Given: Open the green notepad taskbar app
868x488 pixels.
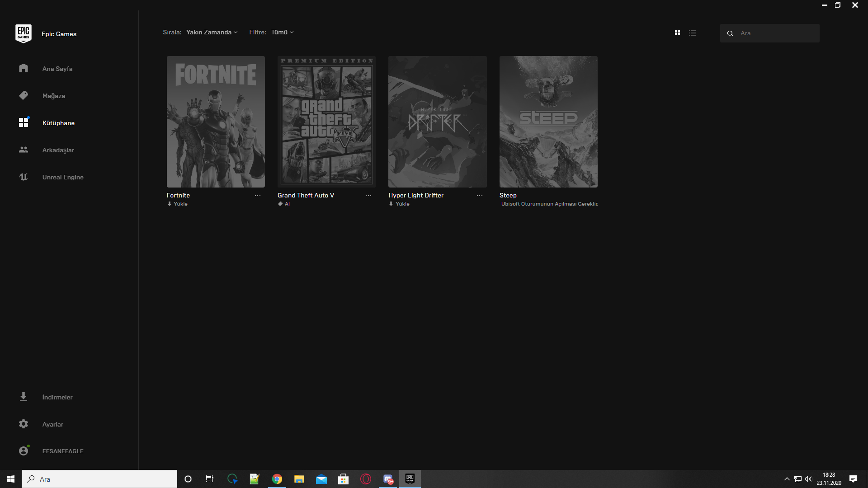Looking at the screenshot, I should click(255, 479).
